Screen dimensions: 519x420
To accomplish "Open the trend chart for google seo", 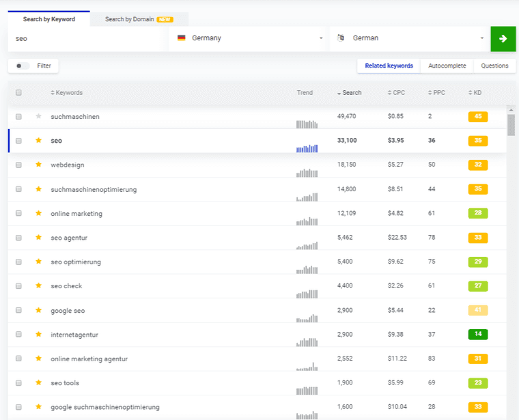I will 307,318.
